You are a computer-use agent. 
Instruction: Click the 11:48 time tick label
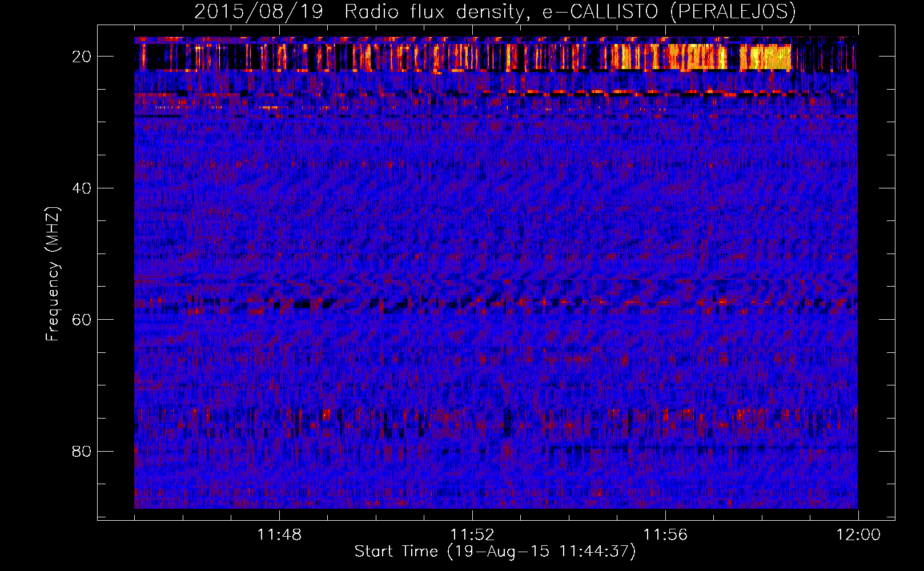click(279, 535)
